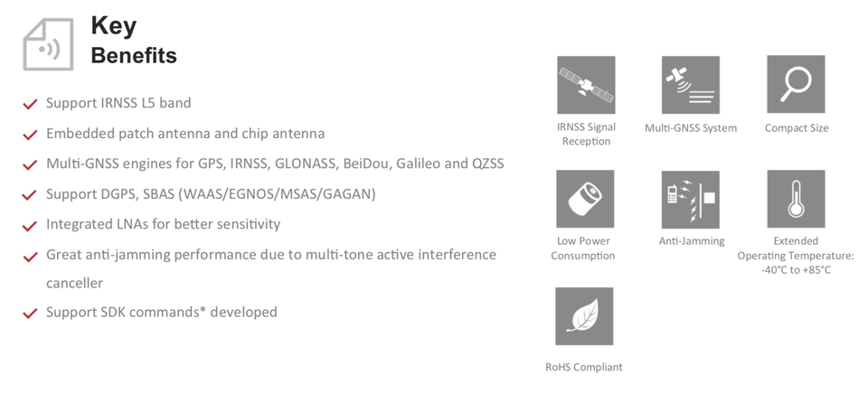Viewport: 868px width, 403px height.
Task: Click the Great anti-jamming performance text
Action: click(x=270, y=255)
